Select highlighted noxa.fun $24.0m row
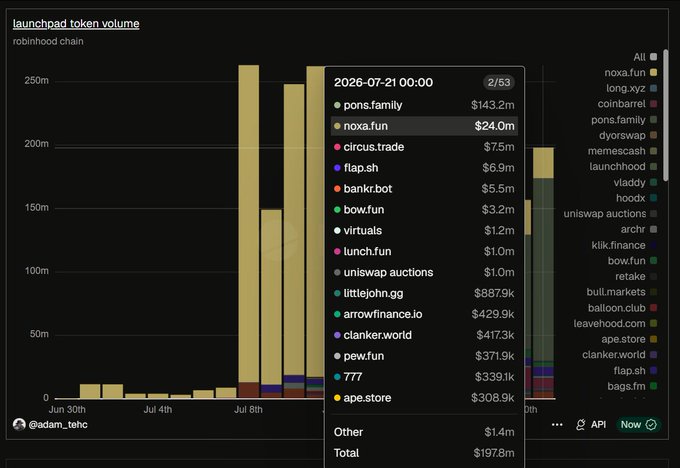 coord(424,126)
